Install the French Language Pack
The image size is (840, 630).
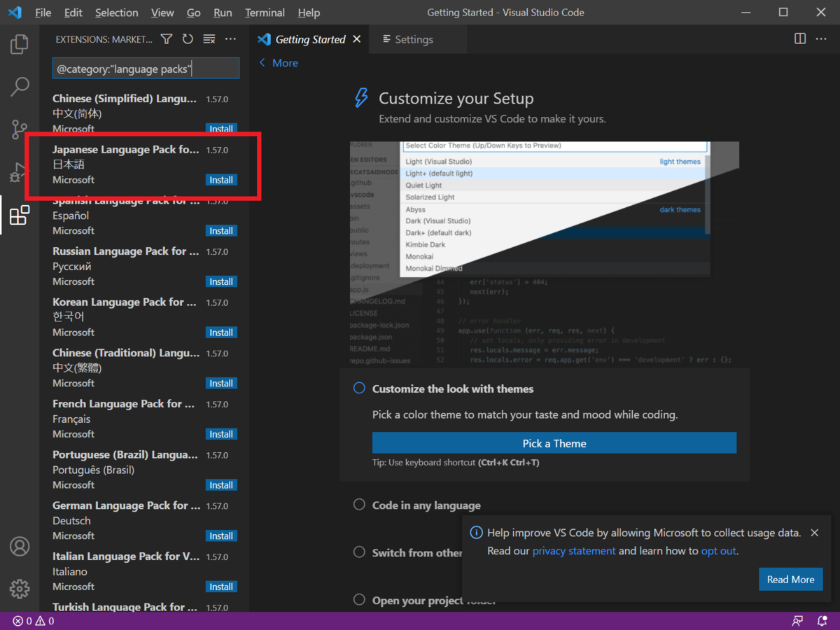tap(221, 434)
